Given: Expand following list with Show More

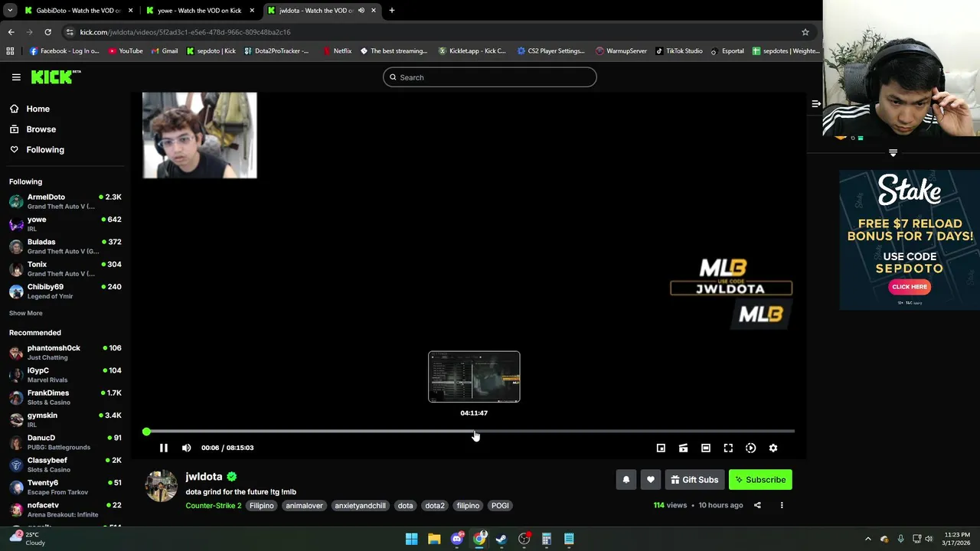Looking at the screenshot, I should click(x=26, y=313).
